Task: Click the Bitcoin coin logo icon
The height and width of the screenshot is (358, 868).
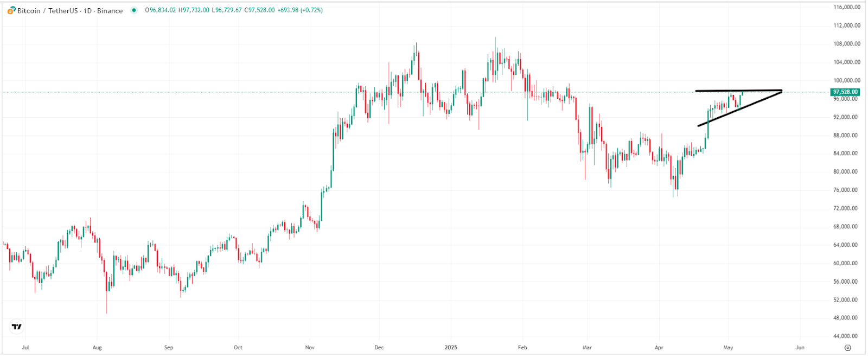Action: [x=10, y=10]
